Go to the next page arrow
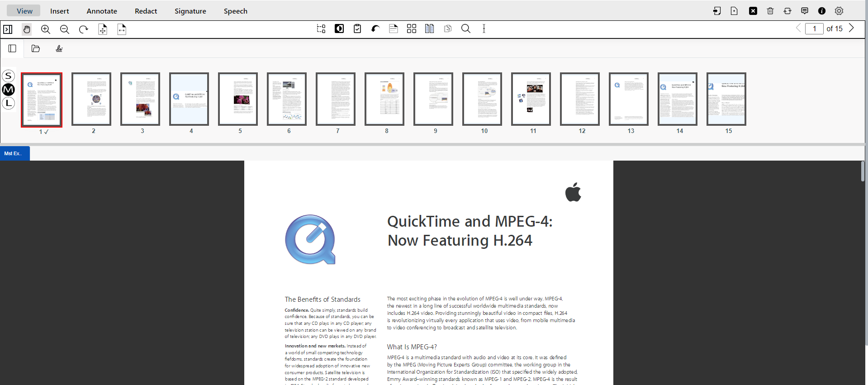The width and height of the screenshot is (868, 385). coord(851,28)
